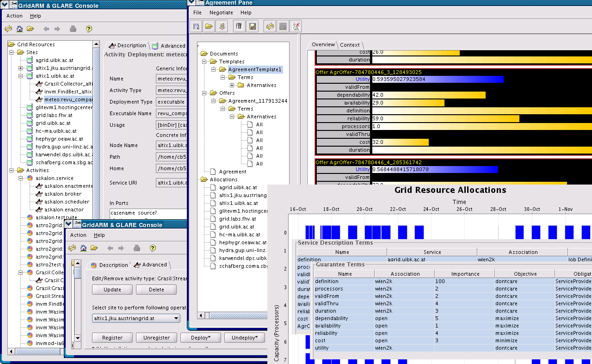Image resolution: width=592 pixels, height=364 pixels.
Task: Open the Negotiate menu
Action: [x=221, y=12]
